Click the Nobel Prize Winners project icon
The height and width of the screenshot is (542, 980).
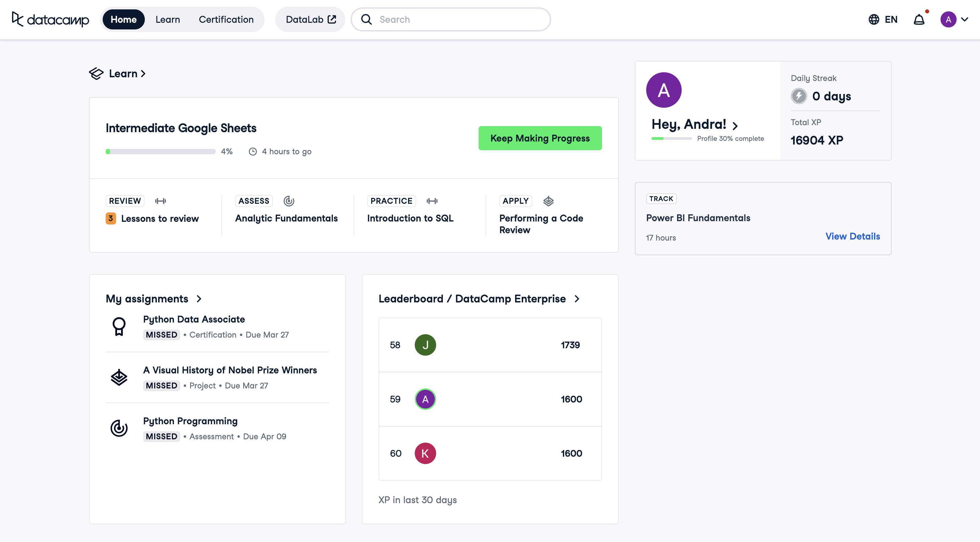119,378
